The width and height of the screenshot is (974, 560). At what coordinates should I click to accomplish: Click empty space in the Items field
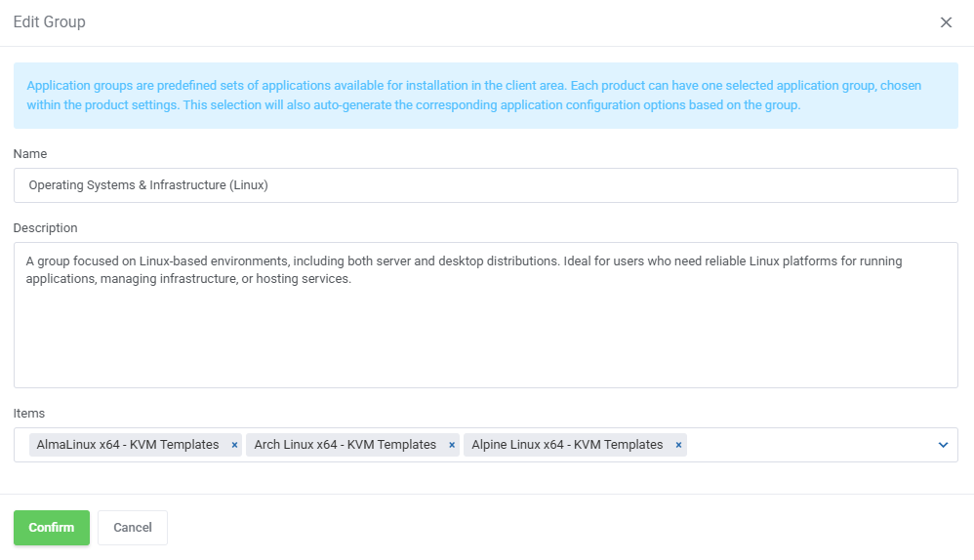pyautogui.click(x=810, y=445)
